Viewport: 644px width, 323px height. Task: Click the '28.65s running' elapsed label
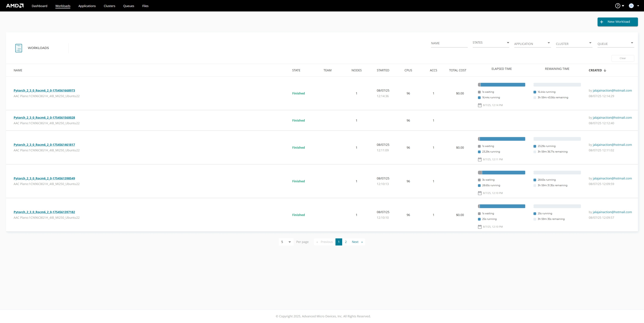[x=491, y=186]
